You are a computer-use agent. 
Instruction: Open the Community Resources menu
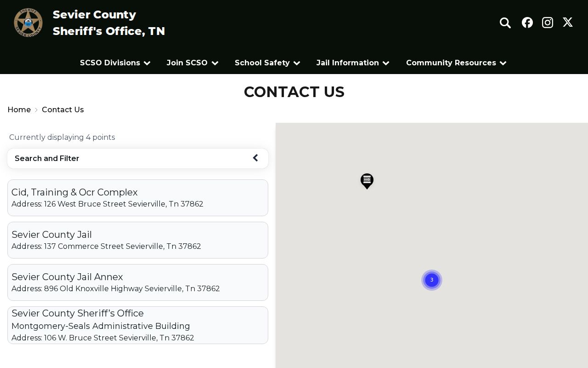456,63
